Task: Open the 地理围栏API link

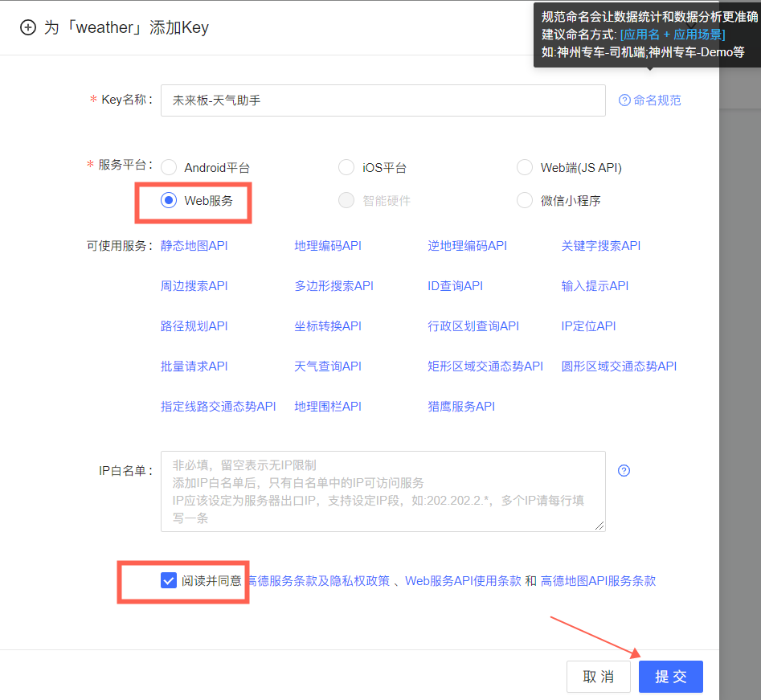Action: 328,407
